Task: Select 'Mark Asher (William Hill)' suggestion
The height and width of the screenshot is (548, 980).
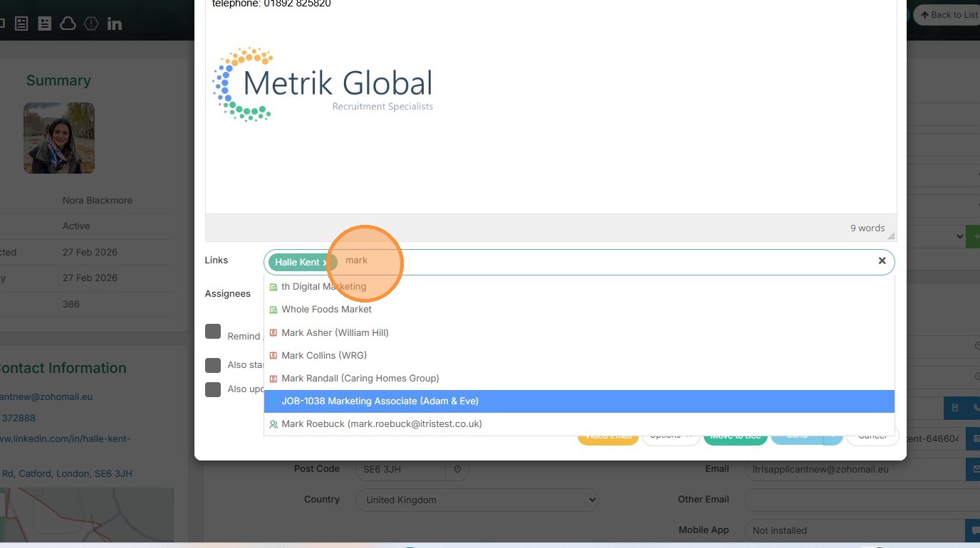Action: coord(579,332)
